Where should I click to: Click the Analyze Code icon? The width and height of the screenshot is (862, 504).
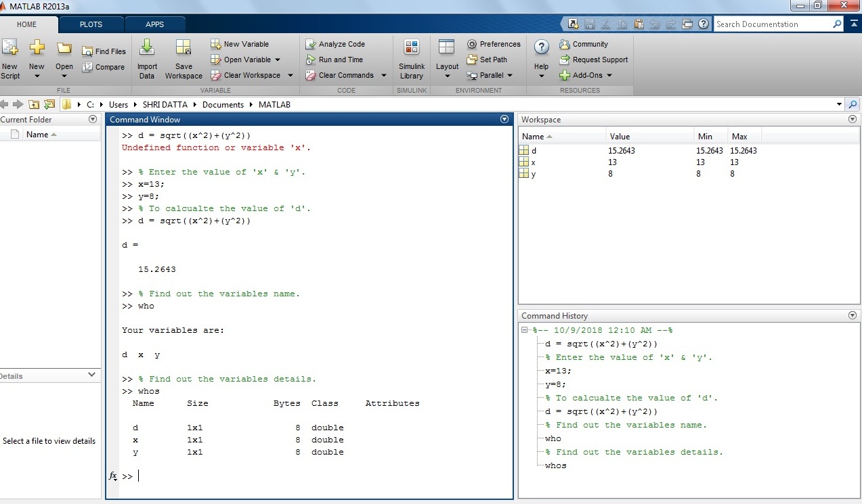(311, 44)
